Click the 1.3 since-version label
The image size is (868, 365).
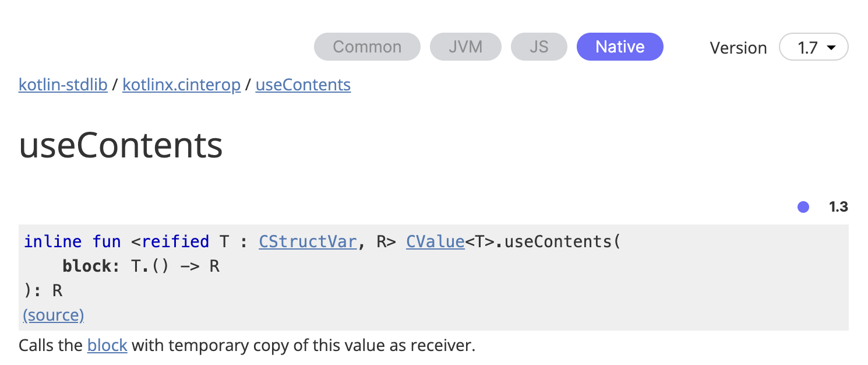pos(838,207)
